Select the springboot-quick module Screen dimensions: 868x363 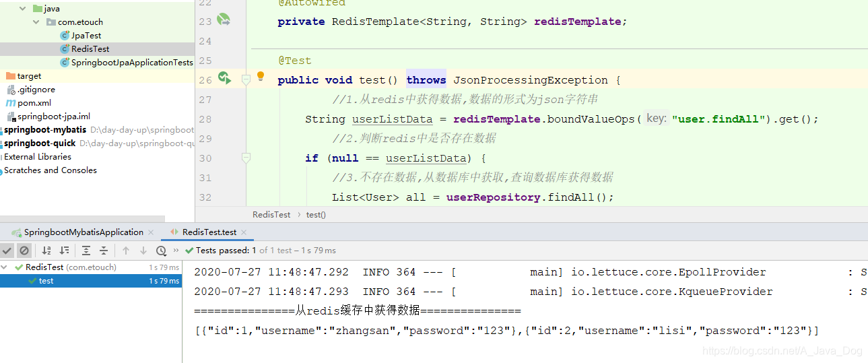(40, 143)
